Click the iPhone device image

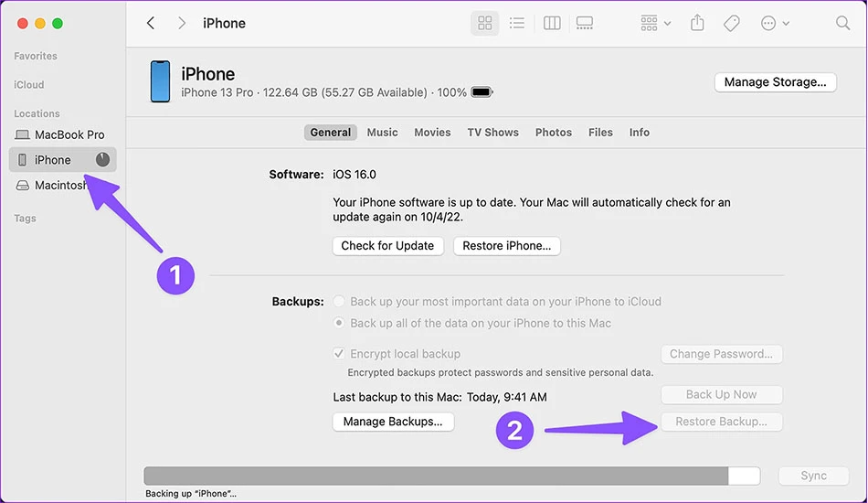pyautogui.click(x=161, y=81)
